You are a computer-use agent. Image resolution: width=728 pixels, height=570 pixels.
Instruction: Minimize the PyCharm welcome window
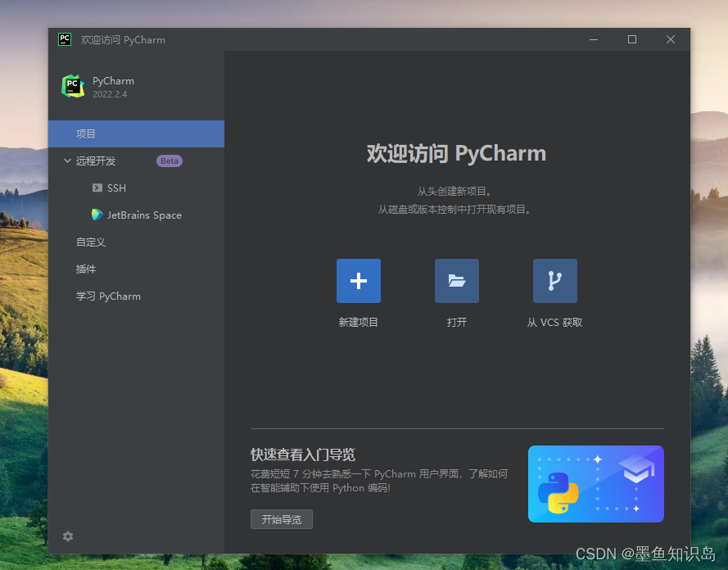tap(594, 39)
